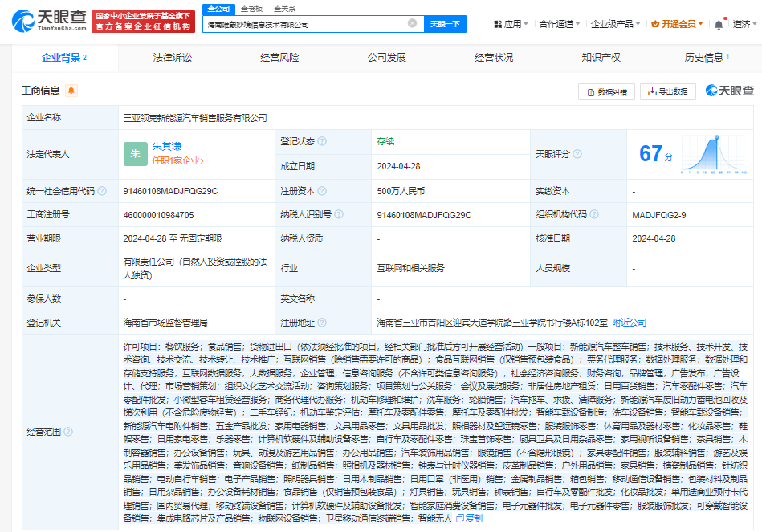The width and height of the screenshot is (762, 532).
Task: Open legal representative 朱其谦 link
Action: pos(167,147)
